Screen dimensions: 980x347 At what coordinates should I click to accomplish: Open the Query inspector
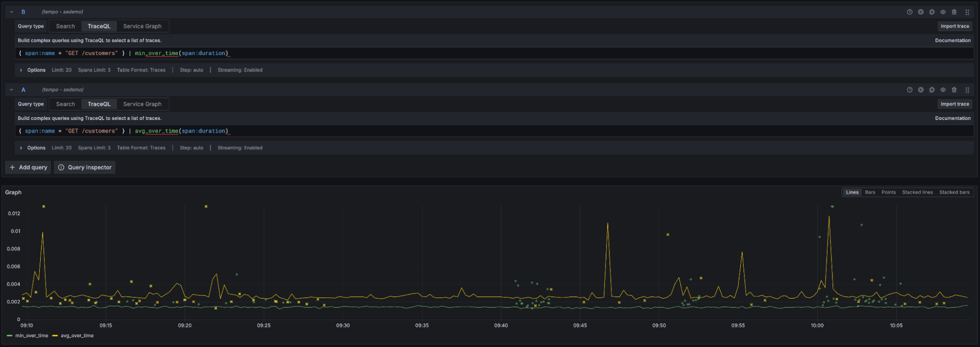85,167
